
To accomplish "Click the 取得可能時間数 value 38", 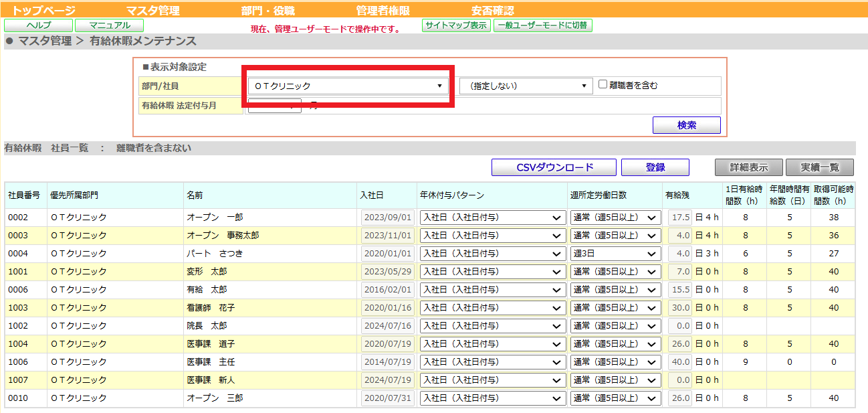I will (834, 218).
